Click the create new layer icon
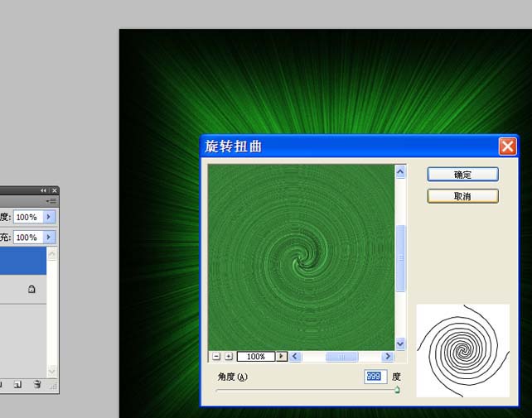This screenshot has height=418, width=532. click(x=17, y=384)
